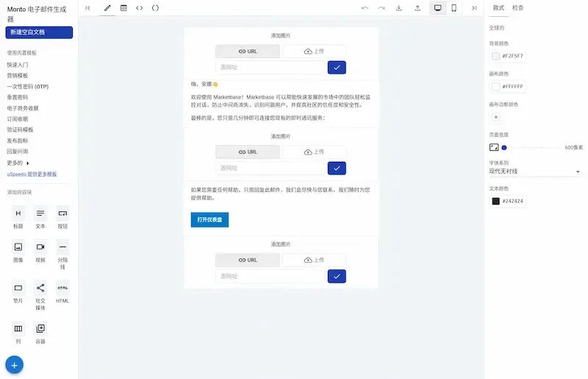Open the 字体系列 dropdown showing 现代无衬线
This screenshot has height=379, width=588.
(x=535, y=171)
